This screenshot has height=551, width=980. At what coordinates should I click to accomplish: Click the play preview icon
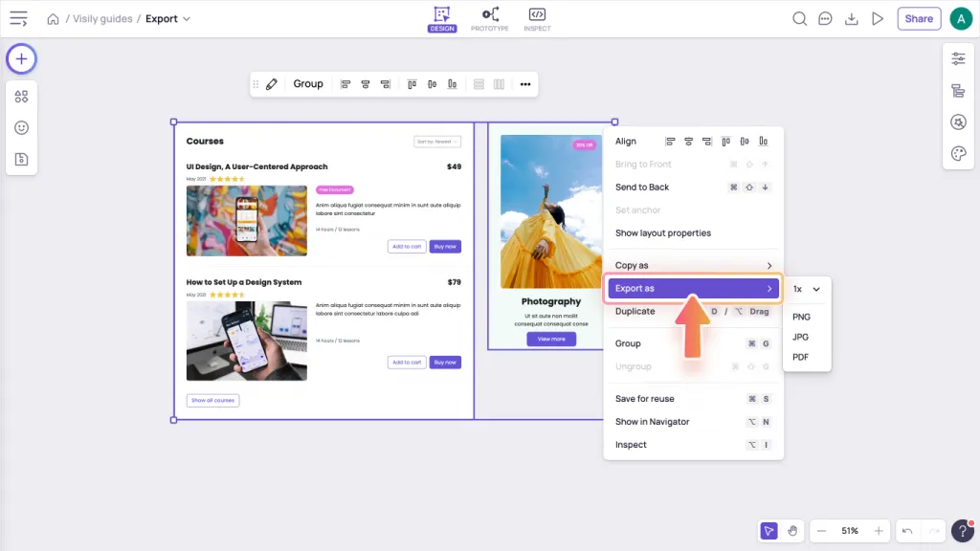(x=877, y=19)
